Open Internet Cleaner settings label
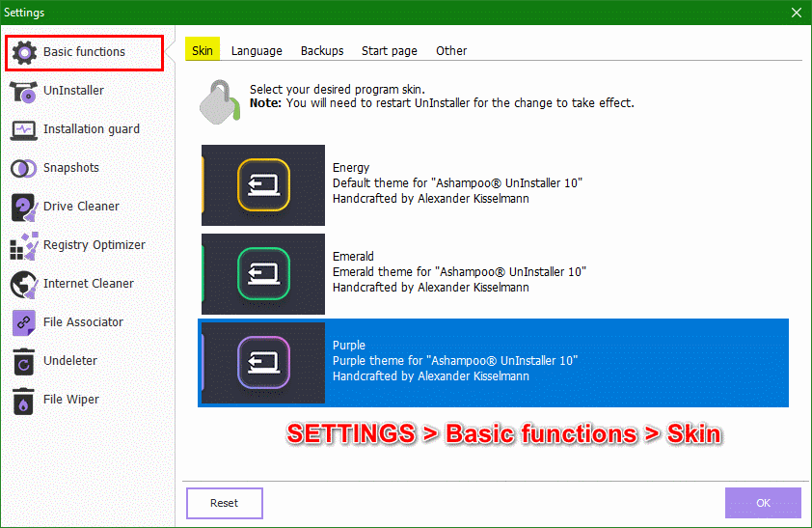 click(89, 284)
